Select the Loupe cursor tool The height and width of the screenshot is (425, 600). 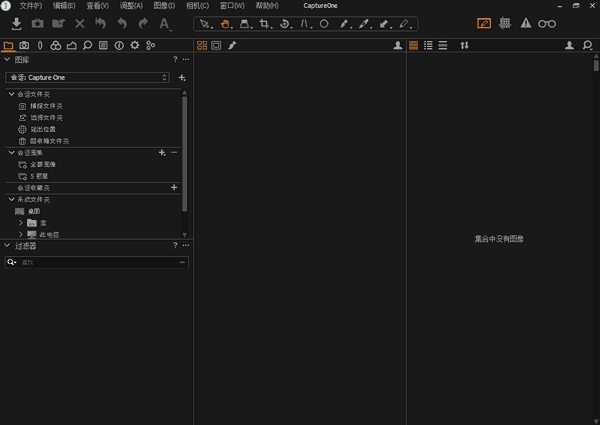tap(245, 24)
